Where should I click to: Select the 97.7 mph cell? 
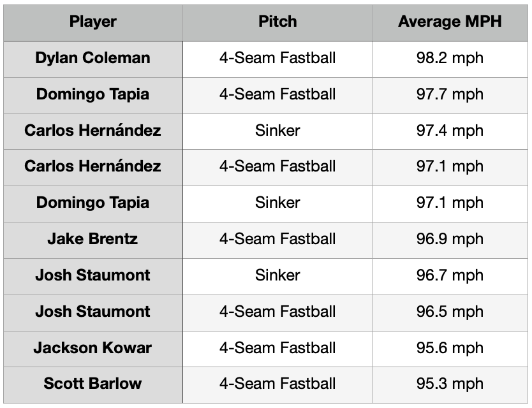coord(450,94)
